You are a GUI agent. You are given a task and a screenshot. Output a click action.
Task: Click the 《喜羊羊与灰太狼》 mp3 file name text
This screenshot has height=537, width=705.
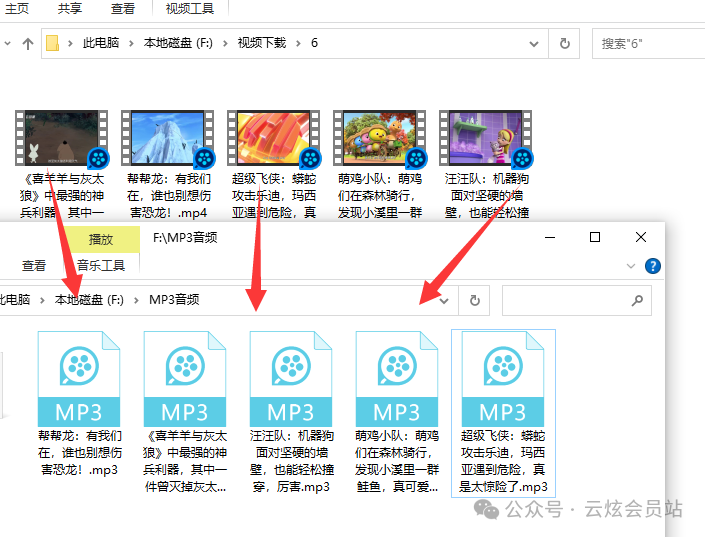[x=185, y=461]
